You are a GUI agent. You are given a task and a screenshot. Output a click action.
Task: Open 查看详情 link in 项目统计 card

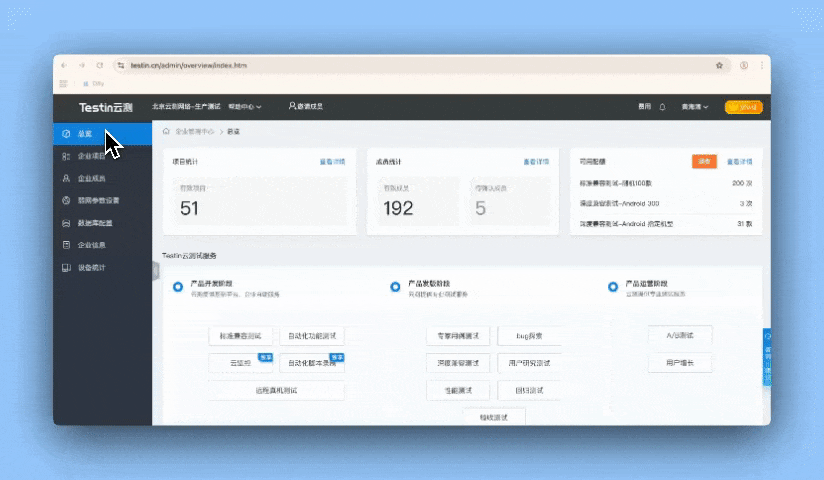point(332,161)
